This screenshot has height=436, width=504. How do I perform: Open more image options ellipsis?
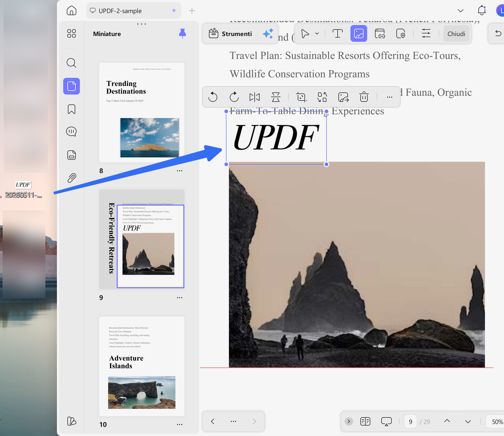coord(389,97)
